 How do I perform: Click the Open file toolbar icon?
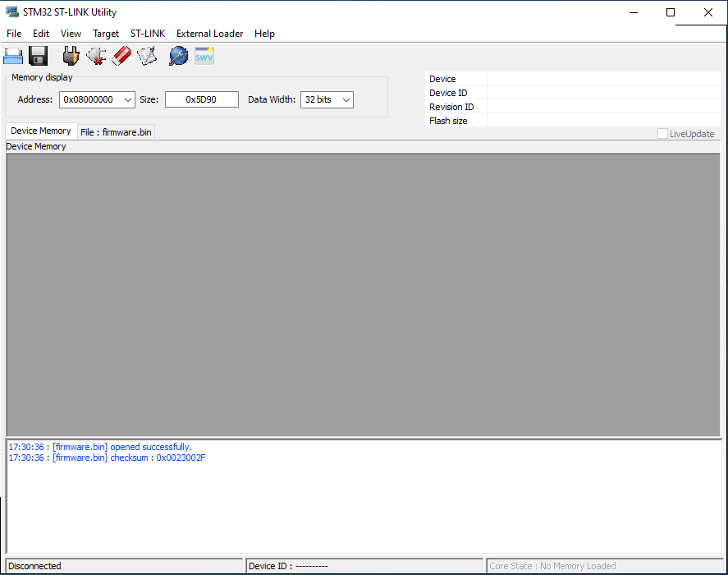tap(13, 56)
